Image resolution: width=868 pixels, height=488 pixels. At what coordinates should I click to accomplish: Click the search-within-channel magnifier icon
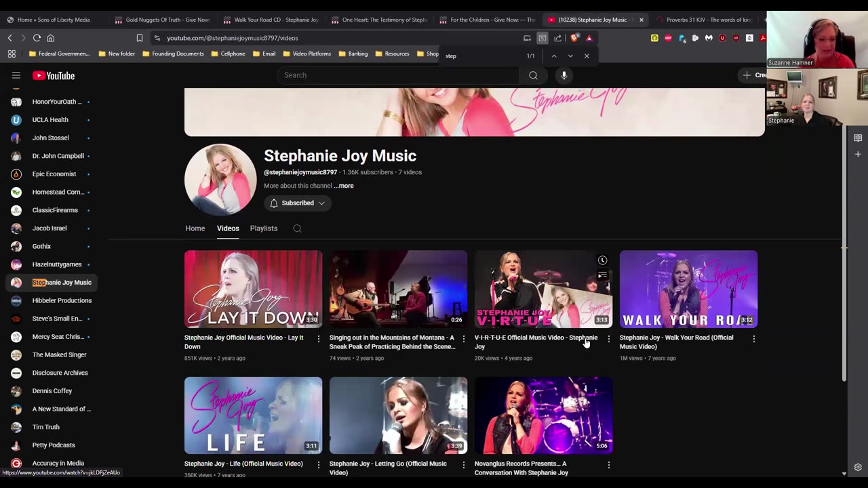click(x=297, y=228)
